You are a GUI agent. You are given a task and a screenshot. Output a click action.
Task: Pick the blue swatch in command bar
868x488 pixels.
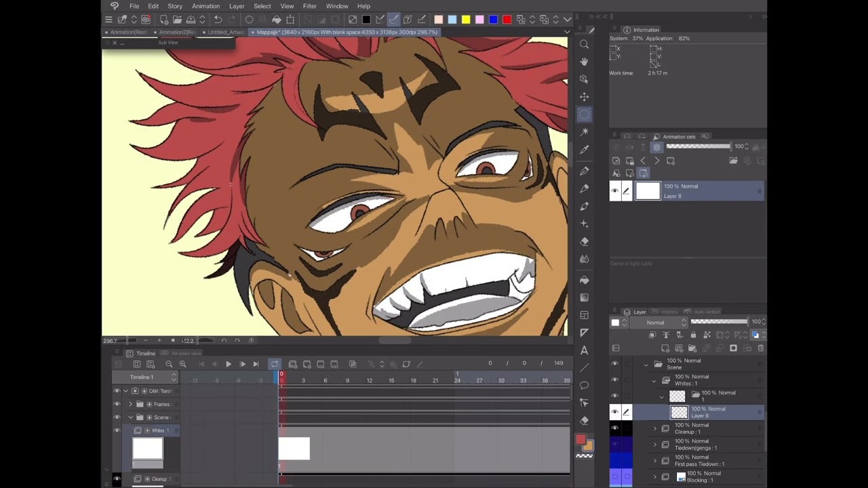click(x=493, y=20)
